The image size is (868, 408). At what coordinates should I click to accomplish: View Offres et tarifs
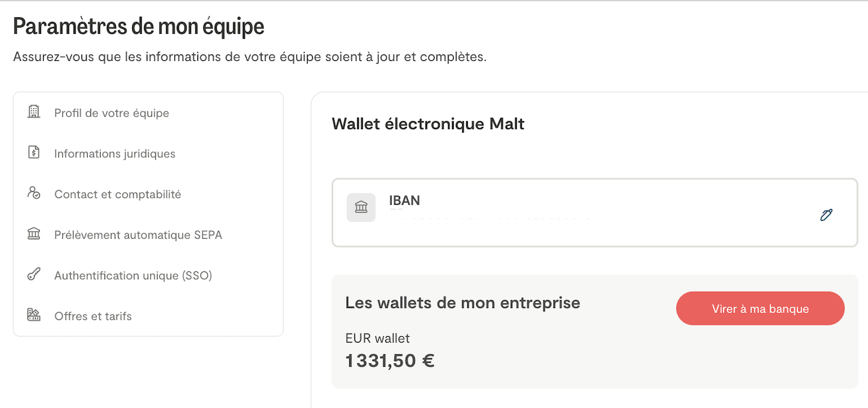coord(93,316)
